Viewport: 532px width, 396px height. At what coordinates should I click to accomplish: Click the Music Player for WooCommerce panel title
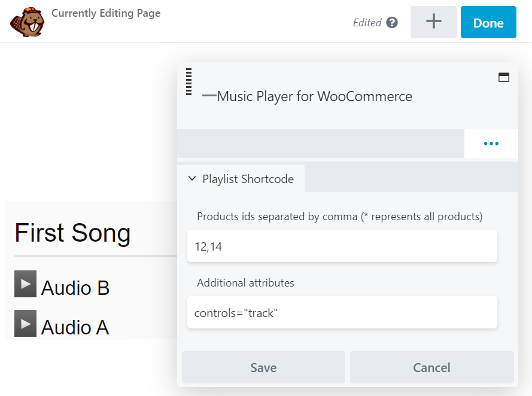coord(314,96)
